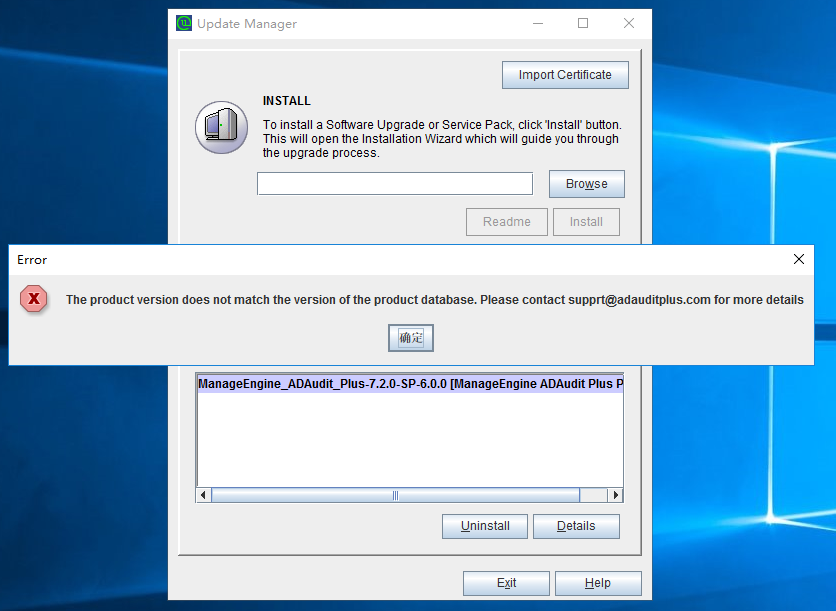Image resolution: width=836 pixels, height=611 pixels.
Task: Click the disabled Readme button
Action: pos(507,222)
